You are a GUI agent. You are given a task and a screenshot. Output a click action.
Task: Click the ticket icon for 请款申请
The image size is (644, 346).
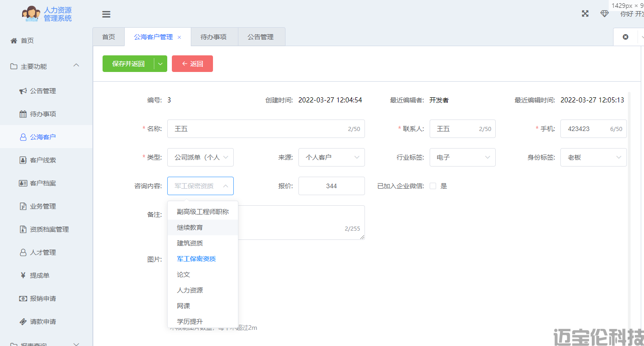pos(23,322)
